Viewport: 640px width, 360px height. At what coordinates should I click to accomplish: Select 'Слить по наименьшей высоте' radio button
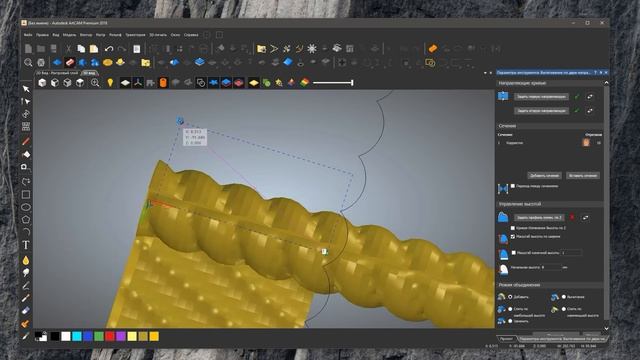pos(564,309)
